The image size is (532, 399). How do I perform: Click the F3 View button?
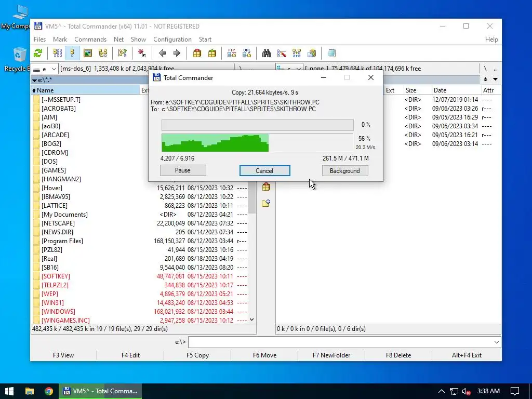click(63, 355)
